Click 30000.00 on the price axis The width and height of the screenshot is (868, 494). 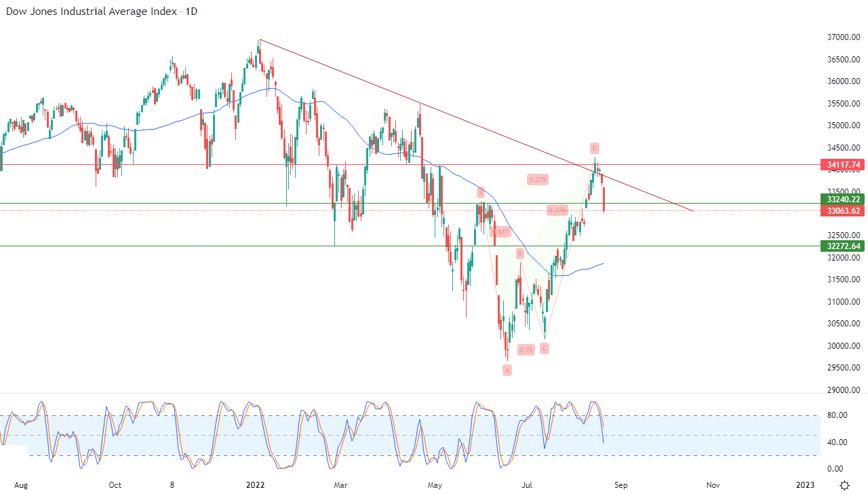pyautogui.click(x=843, y=346)
